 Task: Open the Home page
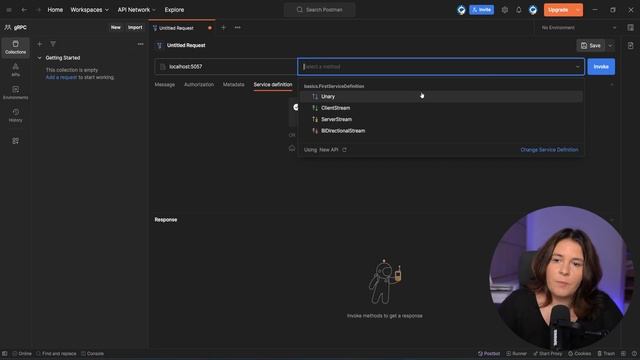[55, 10]
